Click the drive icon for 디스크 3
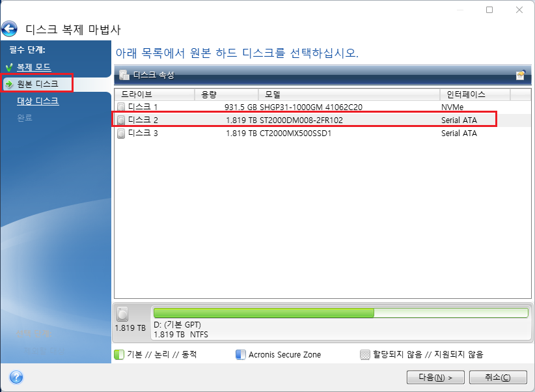This screenshot has height=392, width=535. [x=121, y=133]
